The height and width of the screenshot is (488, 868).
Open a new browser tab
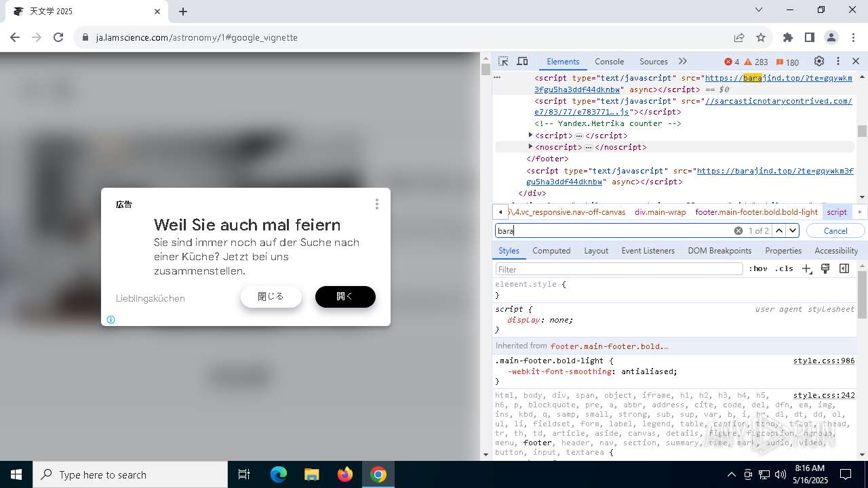tap(183, 12)
